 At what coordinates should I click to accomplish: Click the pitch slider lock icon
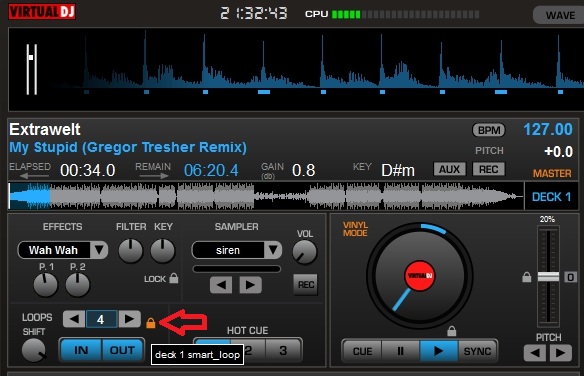526,277
